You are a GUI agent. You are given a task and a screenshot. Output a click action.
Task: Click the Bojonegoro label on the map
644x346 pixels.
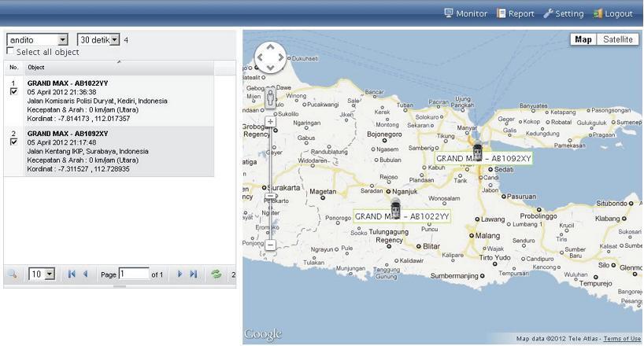(384, 134)
